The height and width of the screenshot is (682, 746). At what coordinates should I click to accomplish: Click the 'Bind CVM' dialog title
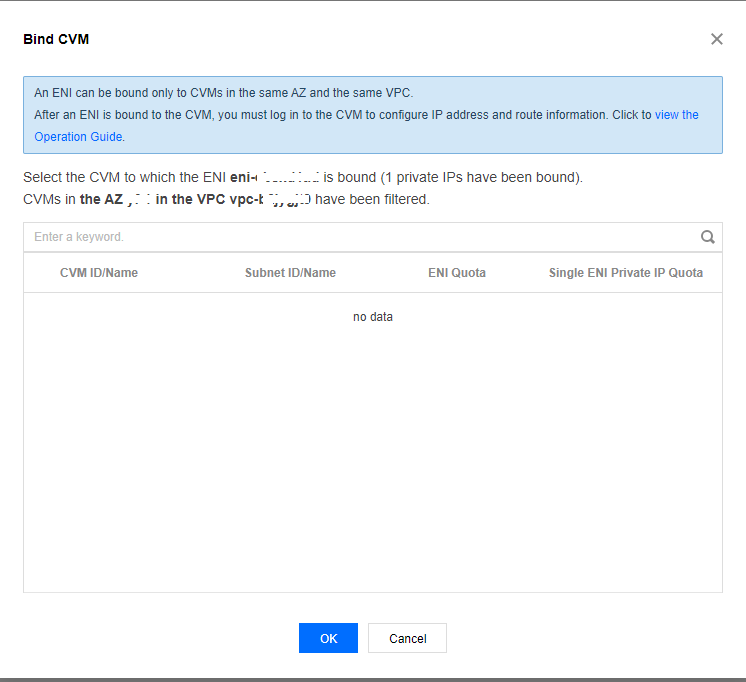(x=56, y=39)
